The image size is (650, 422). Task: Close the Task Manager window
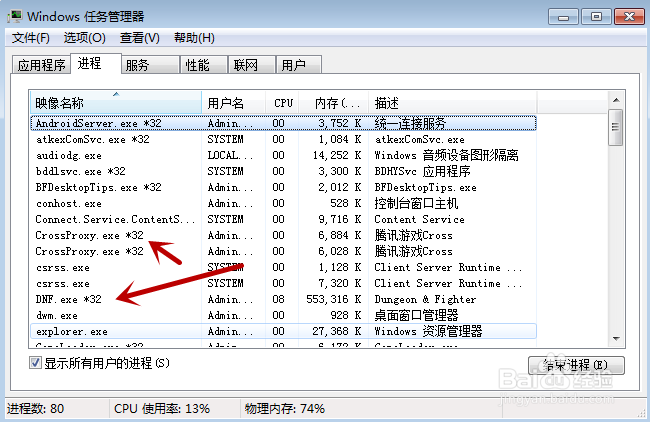pos(629,17)
